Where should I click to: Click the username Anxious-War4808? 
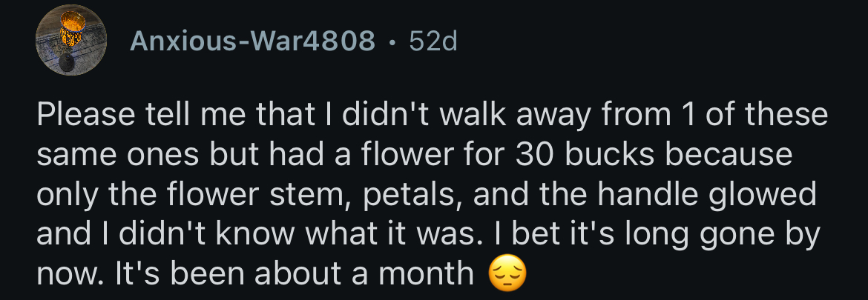click(x=252, y=41)
